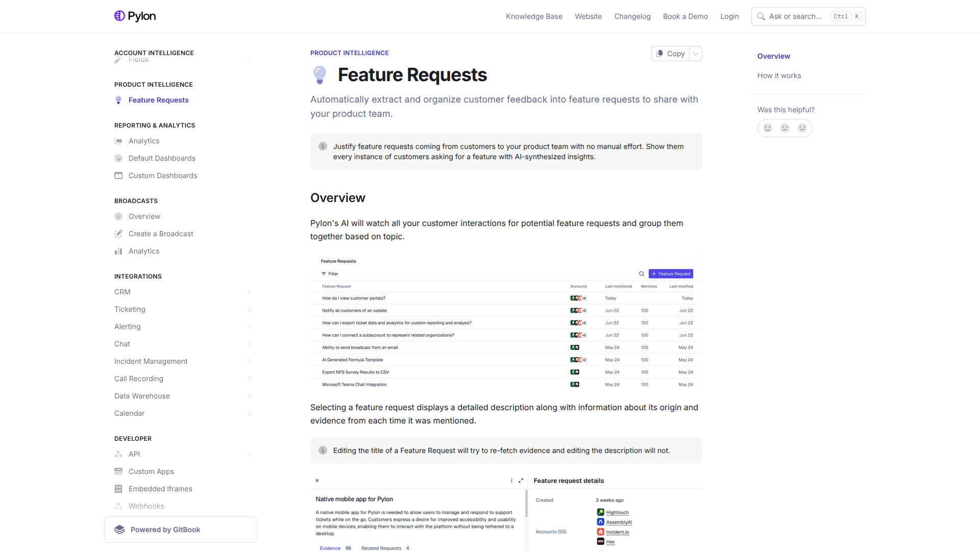Open the Changelog menu item
Viewport: 980px width, 551px height.
(632, 16)
